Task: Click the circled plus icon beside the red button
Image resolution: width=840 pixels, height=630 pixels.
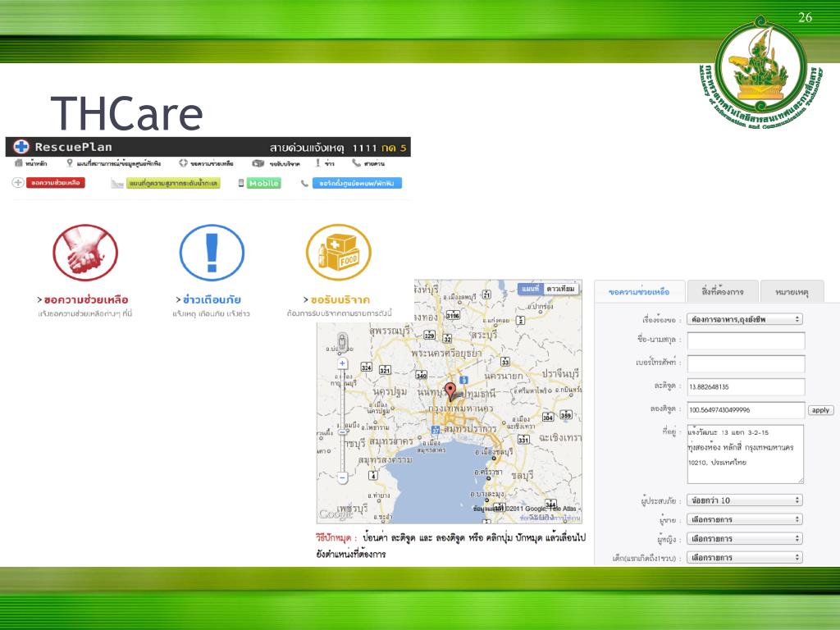Action: pos(18,183)
